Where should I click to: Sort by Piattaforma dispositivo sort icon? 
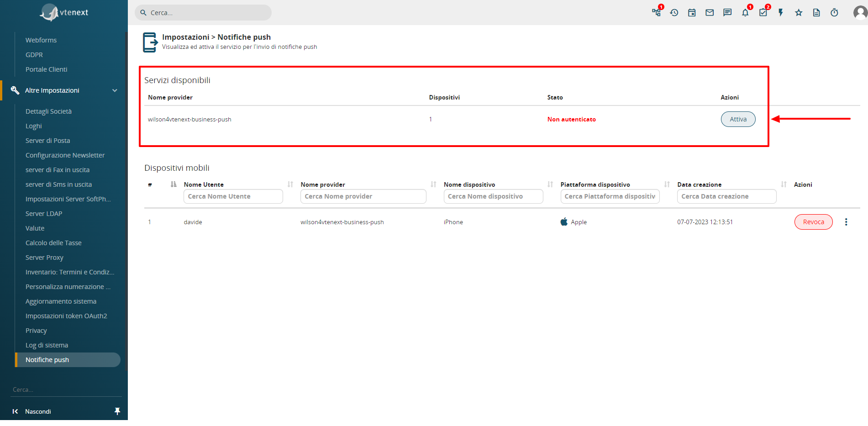(x=667, y=184)
